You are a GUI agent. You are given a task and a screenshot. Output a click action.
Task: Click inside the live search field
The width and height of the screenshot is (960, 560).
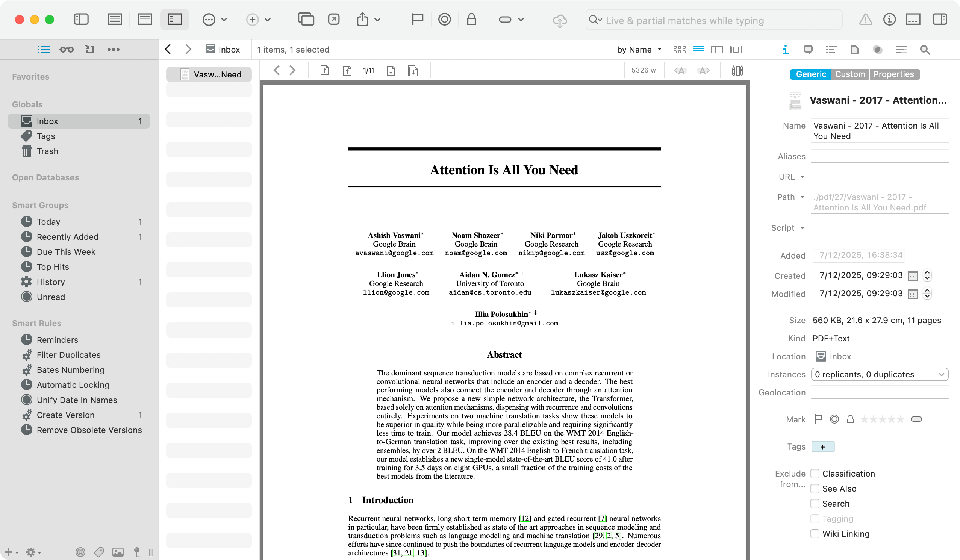click(x=712, y=20)
